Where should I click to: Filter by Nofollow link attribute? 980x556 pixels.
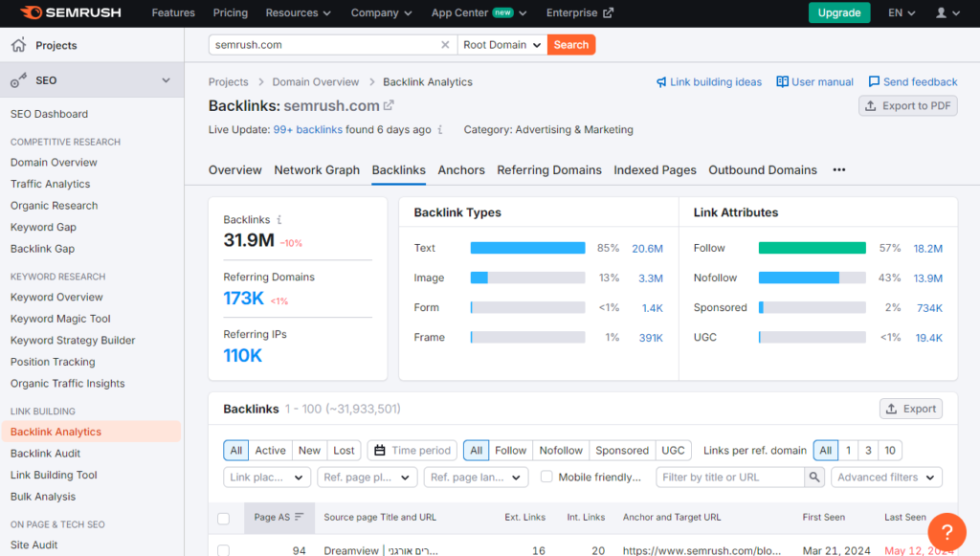click(561, 451)
